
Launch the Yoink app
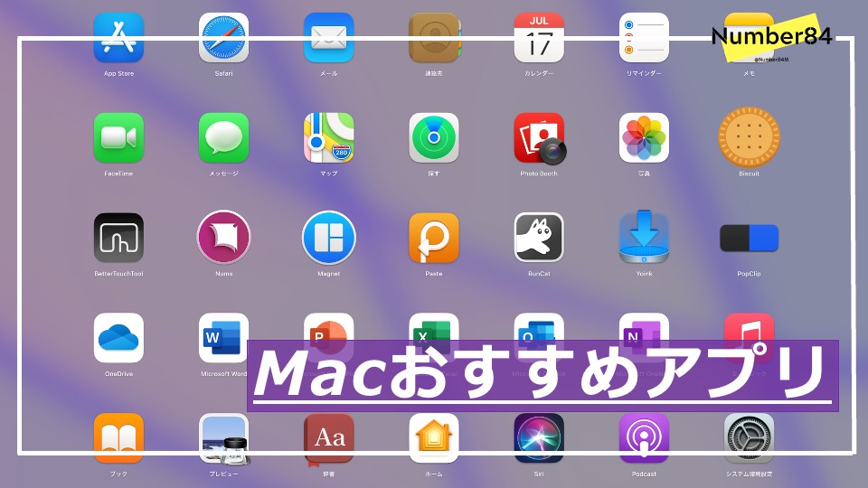click(644, 236)
